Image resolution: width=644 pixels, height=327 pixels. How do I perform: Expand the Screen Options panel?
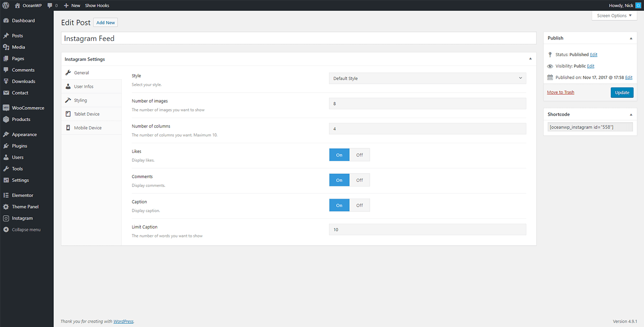(x=614, y=16)
